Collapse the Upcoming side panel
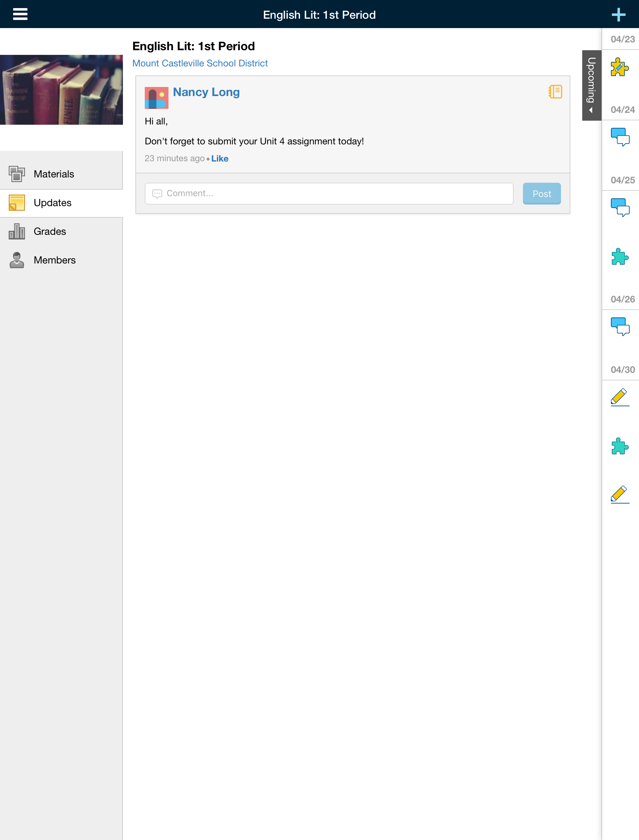This screenshot has width=639, height=840. tap(592, 85)
